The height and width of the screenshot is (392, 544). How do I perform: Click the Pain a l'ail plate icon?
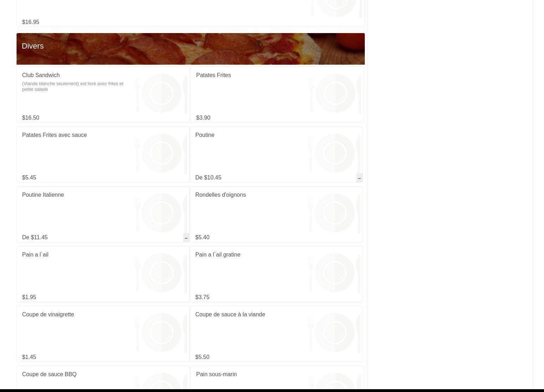(161, 273)
